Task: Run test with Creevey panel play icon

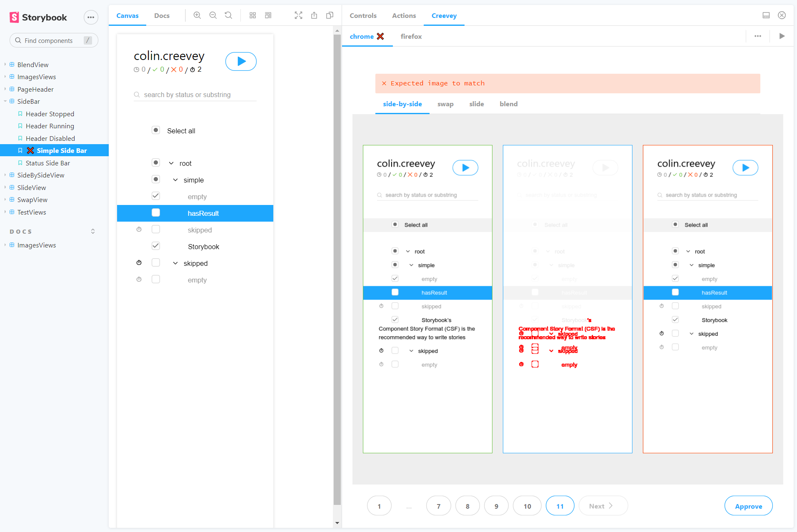Action: [x=782, y=36]
